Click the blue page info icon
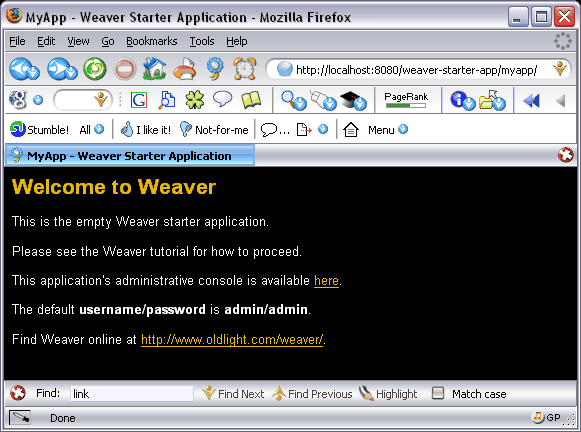This screenshot has width=581, height=432. [463, 100]
